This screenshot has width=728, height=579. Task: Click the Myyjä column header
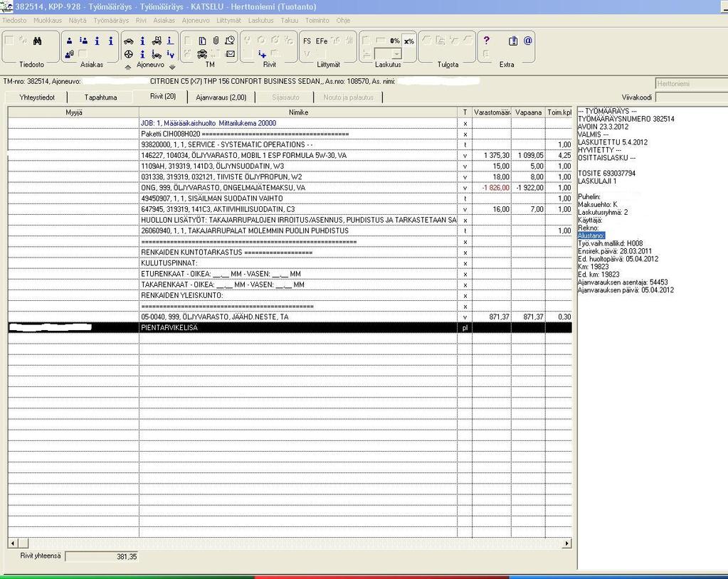pos(74,112)
